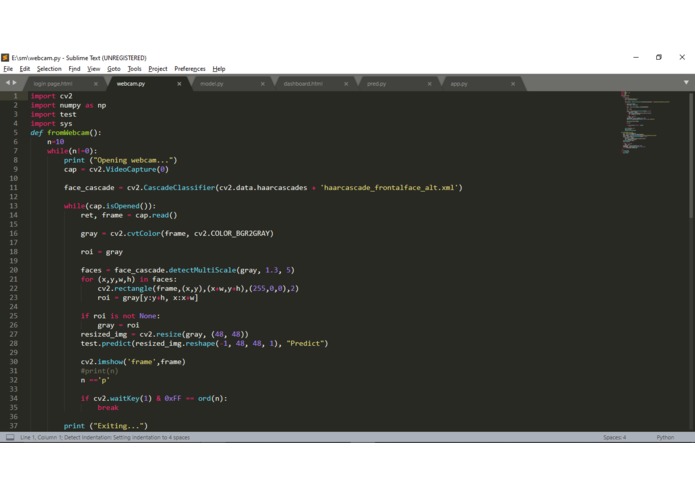Click the 'haarcascade_frontalface_alt.xml' string
This screenshot has height=494, width=695.
(389, 187)
